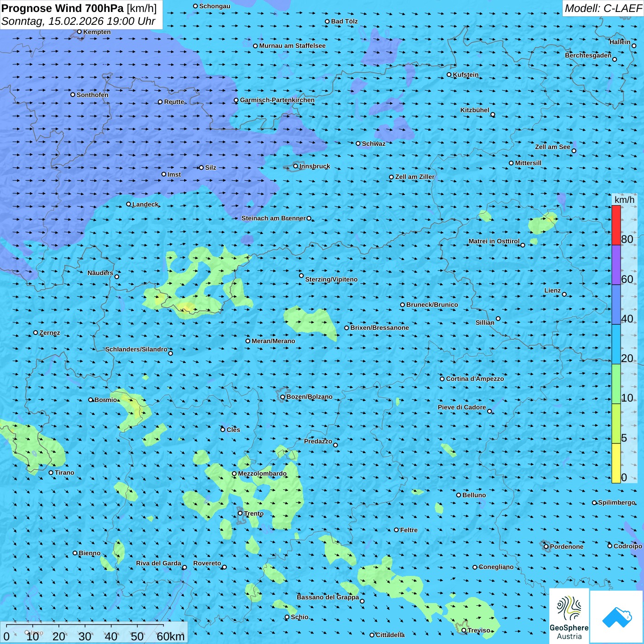The width and height of the screenshot is (644, 644).
Task: Click the 'Meran/Merano' city label
Action: click(x=273, y=341)
